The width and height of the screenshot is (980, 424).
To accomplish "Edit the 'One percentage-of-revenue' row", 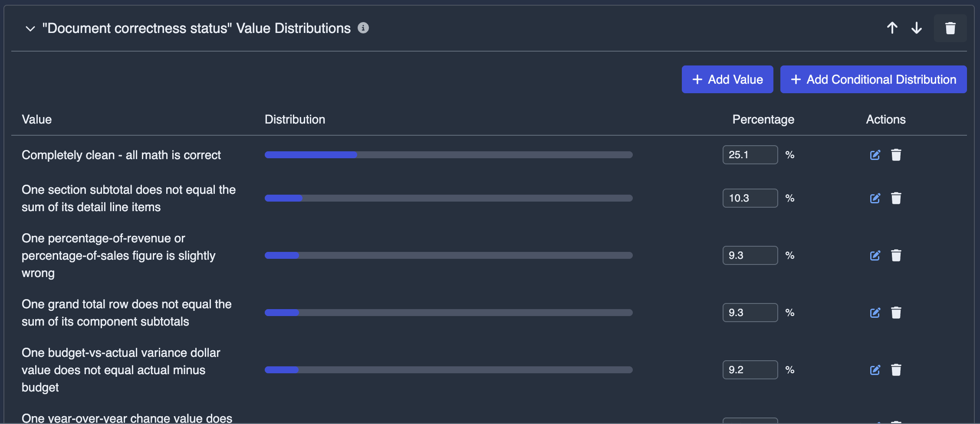I will click(x=875, y=255).
